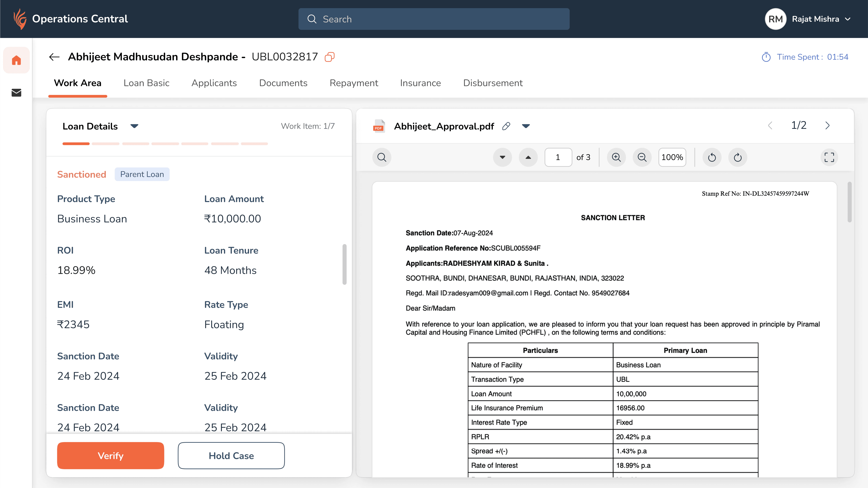Zoom in on the PDF document
This screenshot has width=868, height=488.
click(x=616, y=157)
